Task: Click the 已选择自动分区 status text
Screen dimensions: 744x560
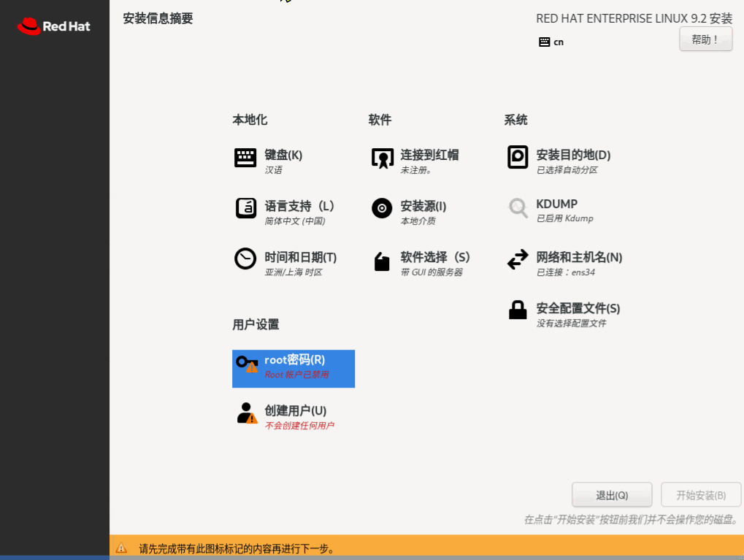Action: pyautogui.click(x=567, y=170)
